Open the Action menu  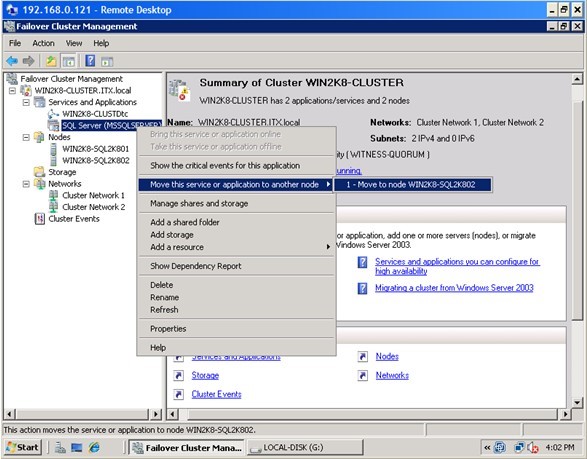(43, 43)
